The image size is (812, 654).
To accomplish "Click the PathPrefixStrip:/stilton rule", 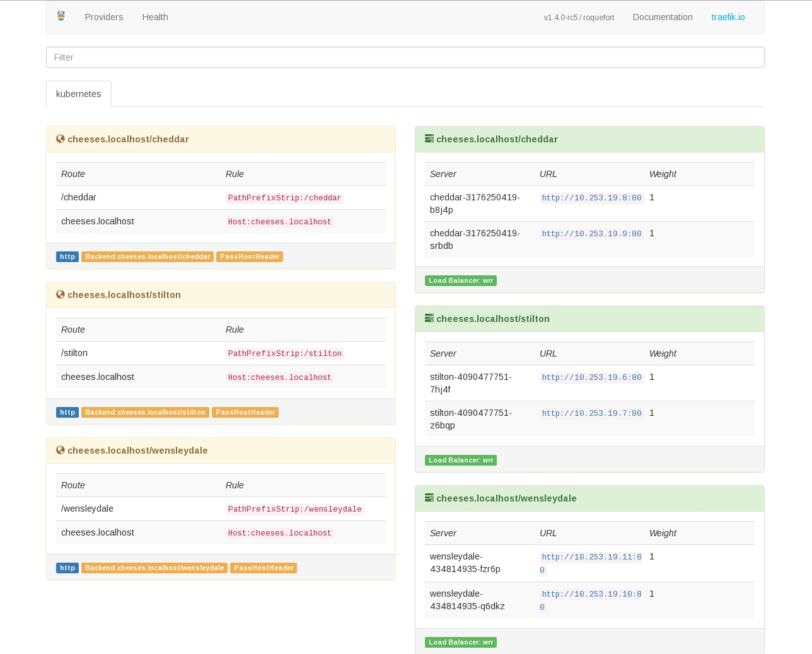I will point(285,353).
